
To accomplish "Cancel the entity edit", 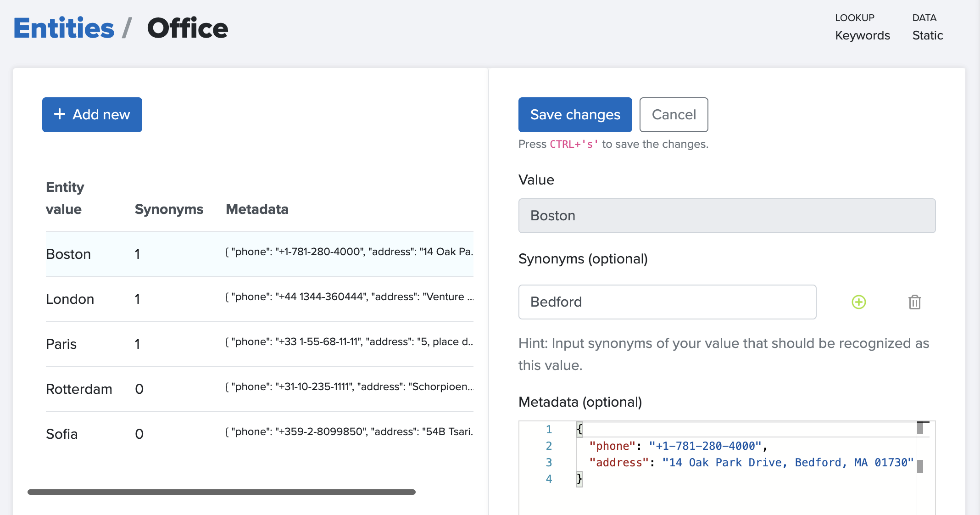I will pos(674,115).
